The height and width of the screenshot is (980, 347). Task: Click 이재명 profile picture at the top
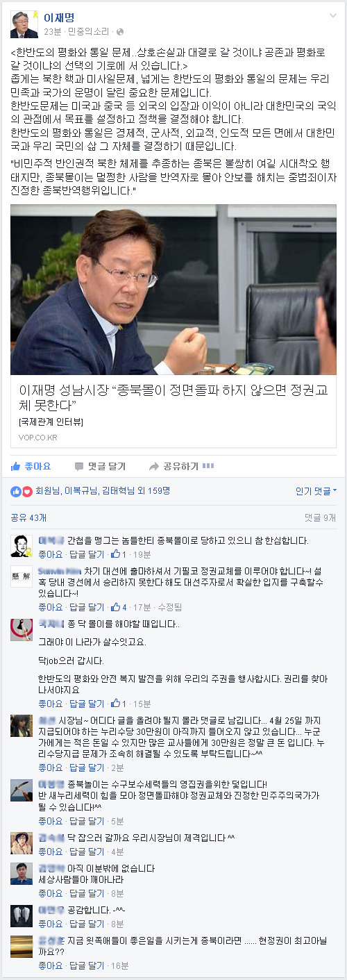[x=24, y=24]
